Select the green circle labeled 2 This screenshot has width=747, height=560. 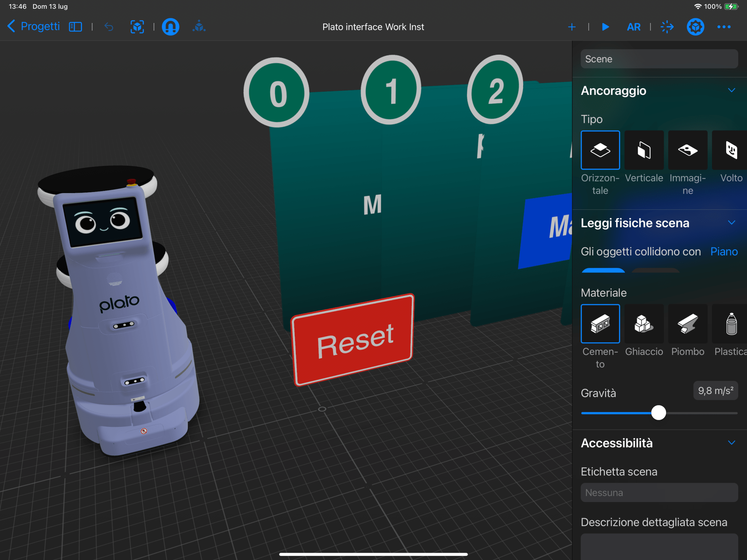[x=495, y=90]
